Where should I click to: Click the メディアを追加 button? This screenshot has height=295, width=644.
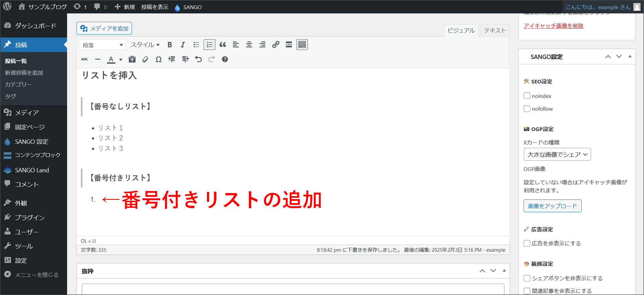tap(104, 28)
